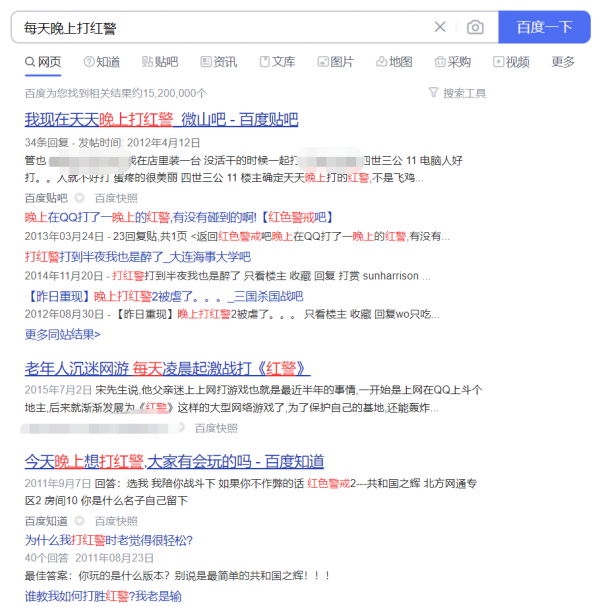Open image search via camera icon
This screenshot has height=607, width=600.
[475, 27]
